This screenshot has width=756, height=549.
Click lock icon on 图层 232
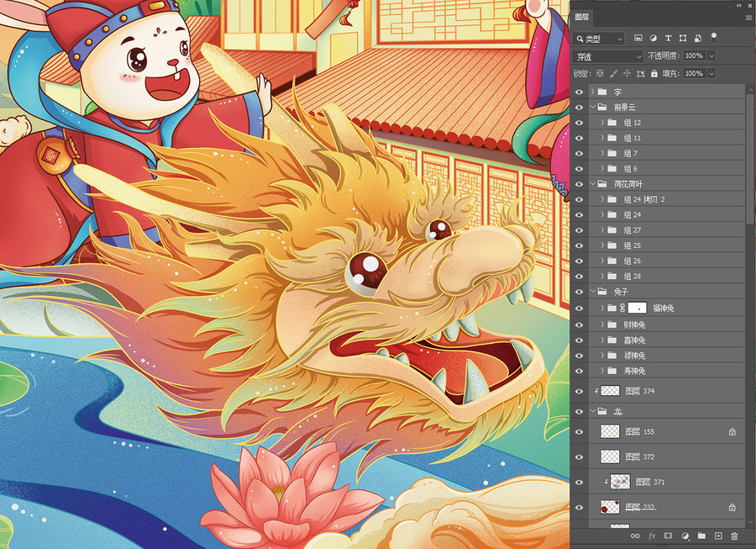732,507
